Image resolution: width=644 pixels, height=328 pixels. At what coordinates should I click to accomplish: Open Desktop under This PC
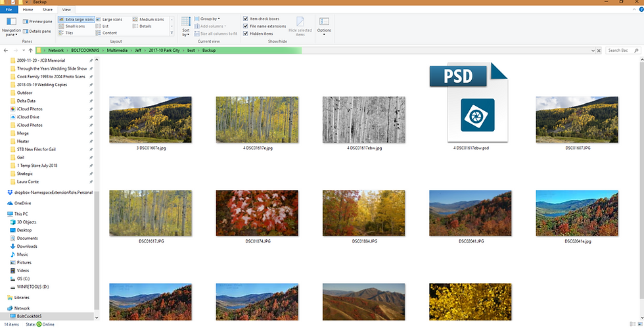coord(21,230)
